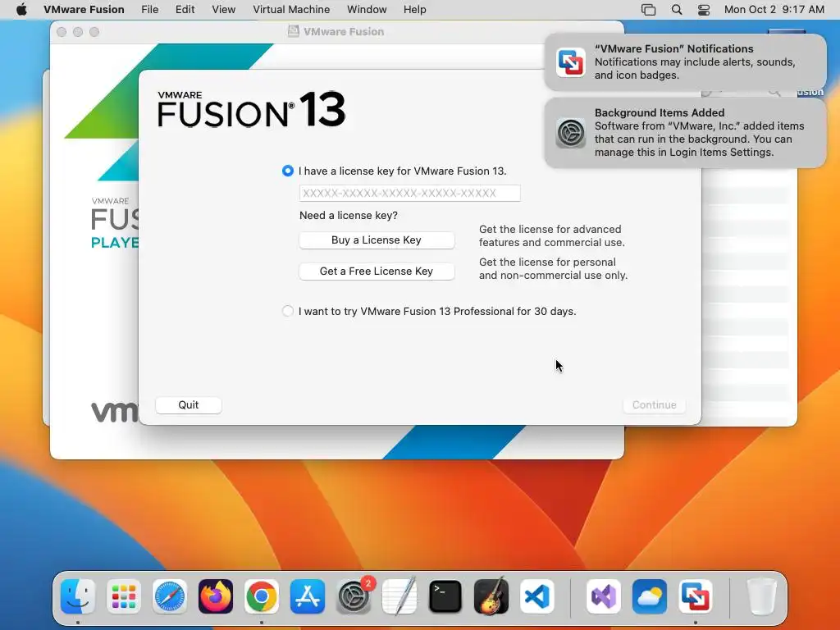
Task: Open the Trash from the Dock
Action: (x=761, y=596)
